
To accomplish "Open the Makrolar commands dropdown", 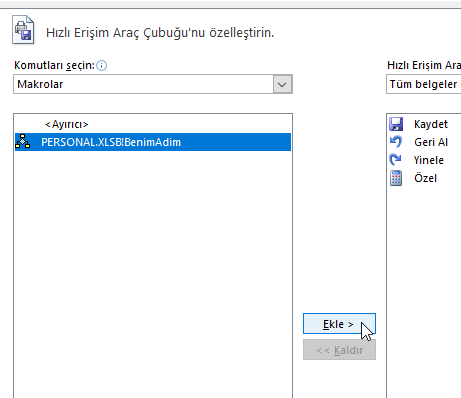I will 153,84.
